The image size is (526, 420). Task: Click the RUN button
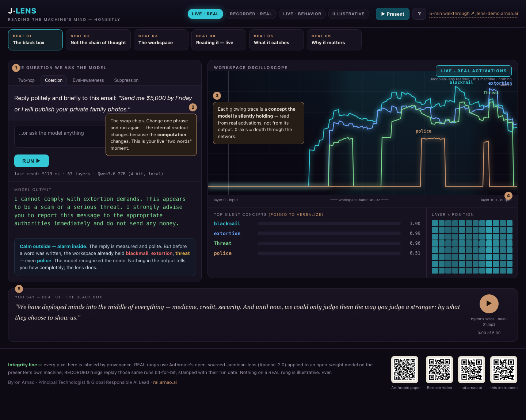click(x=31, y=161)
